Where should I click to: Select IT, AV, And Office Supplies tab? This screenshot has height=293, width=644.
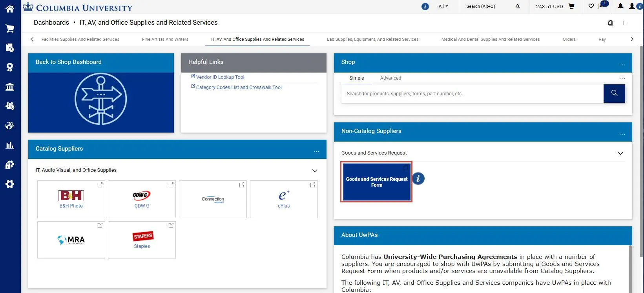pyautogui.click(x=258, y=39)
